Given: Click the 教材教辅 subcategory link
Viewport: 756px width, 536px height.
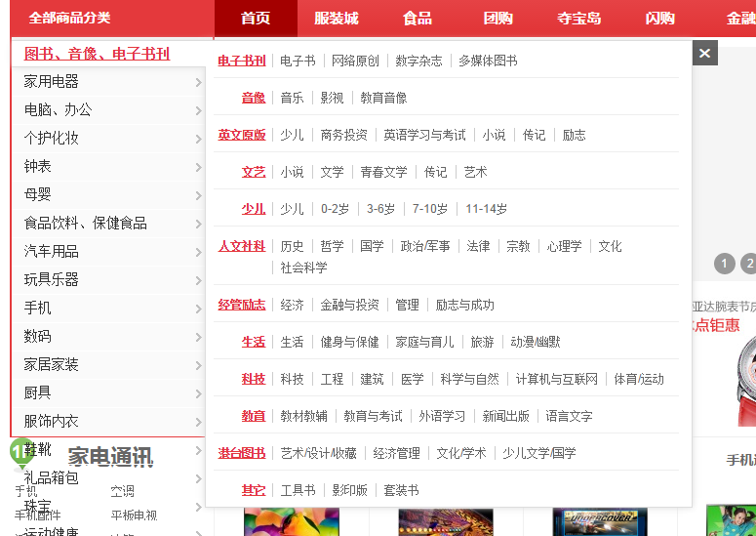Looking at the screenshot, I should coord(303,416).
